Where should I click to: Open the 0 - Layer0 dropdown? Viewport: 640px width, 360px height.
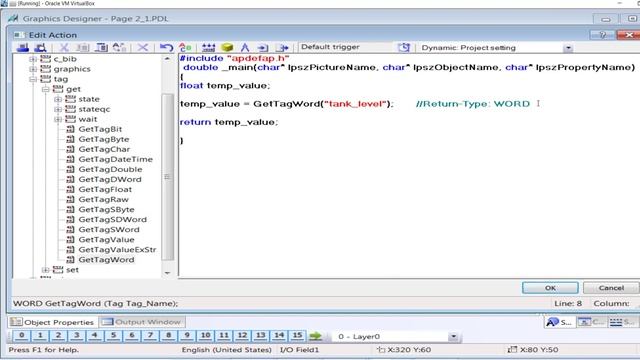pos(453,337)
